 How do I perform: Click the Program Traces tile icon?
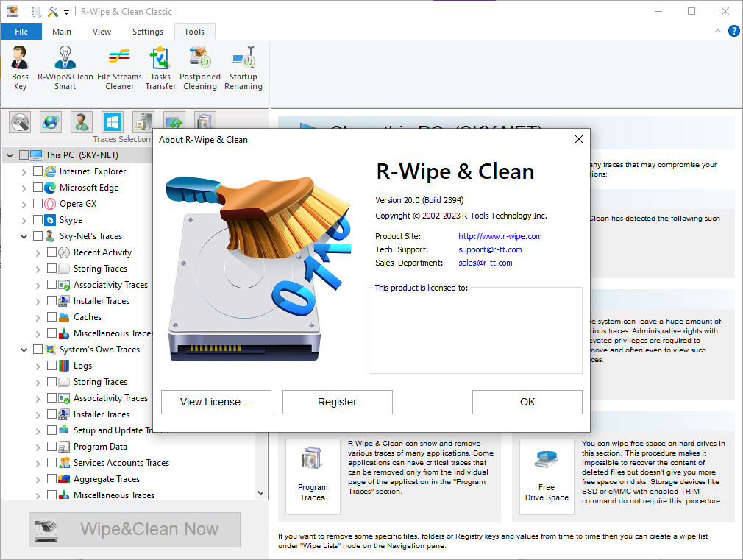tap(313, 477)
